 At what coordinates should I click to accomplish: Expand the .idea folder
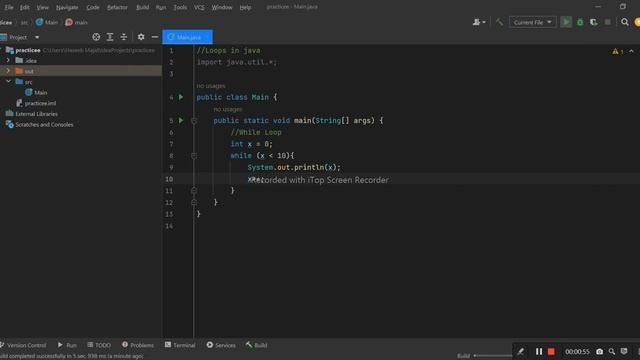[x=8, y=60]
